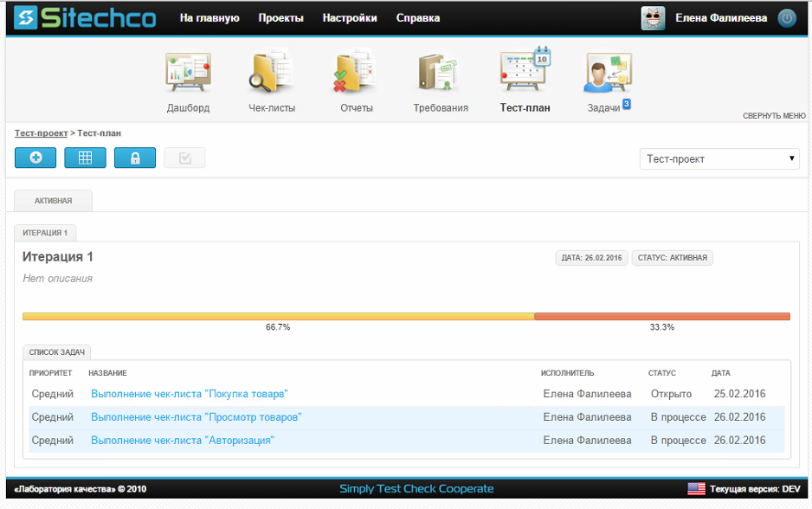Click the padlock lock button

point(135,158)
